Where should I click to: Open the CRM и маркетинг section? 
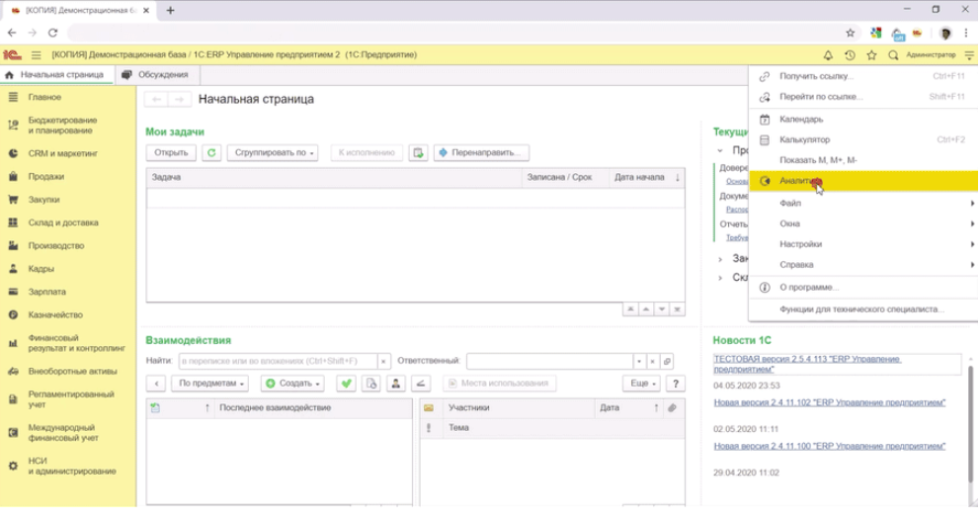(x=67, y=154)
